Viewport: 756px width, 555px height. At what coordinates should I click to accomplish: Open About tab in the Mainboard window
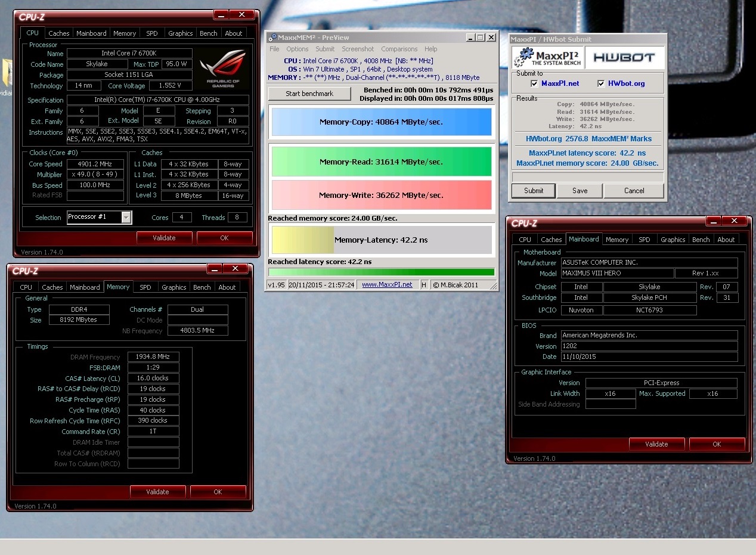coord(726,240)
